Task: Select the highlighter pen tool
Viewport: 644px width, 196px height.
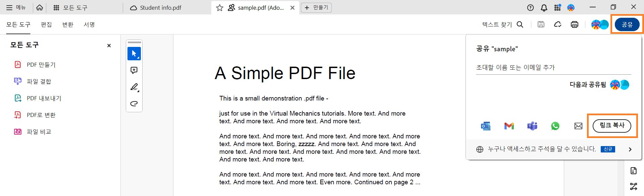Action: (x=134, y=87)
